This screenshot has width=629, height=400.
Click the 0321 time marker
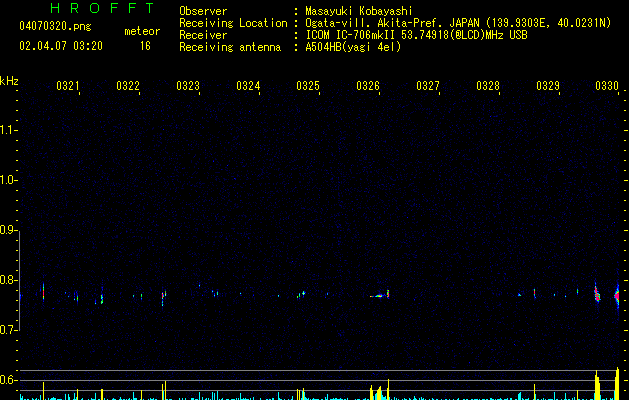[67, 85]
